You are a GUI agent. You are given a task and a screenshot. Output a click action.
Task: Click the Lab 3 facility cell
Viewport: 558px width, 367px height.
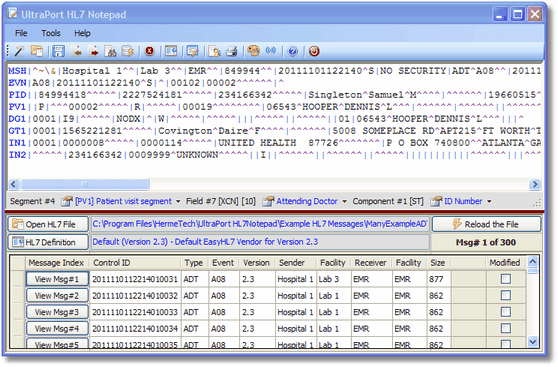(x=334, y=279)
